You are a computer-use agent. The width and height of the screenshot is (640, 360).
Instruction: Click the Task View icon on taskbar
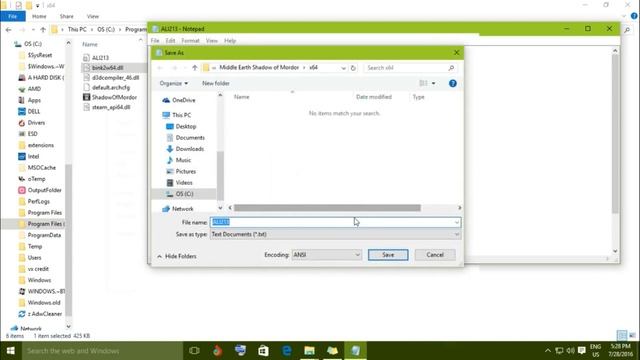pos(194,351)
